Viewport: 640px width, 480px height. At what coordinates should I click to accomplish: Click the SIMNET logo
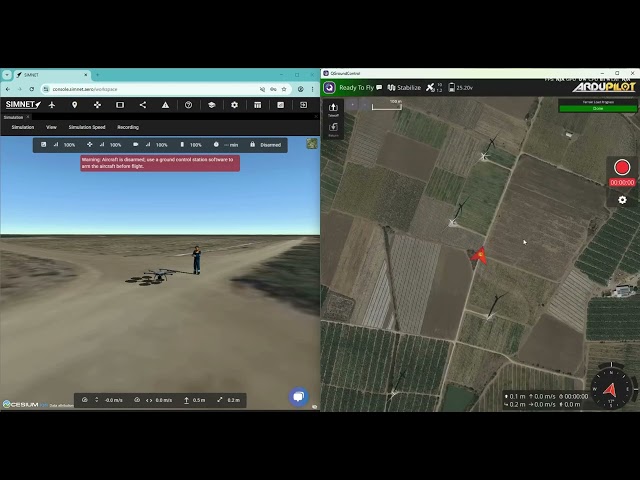point(23,104)
